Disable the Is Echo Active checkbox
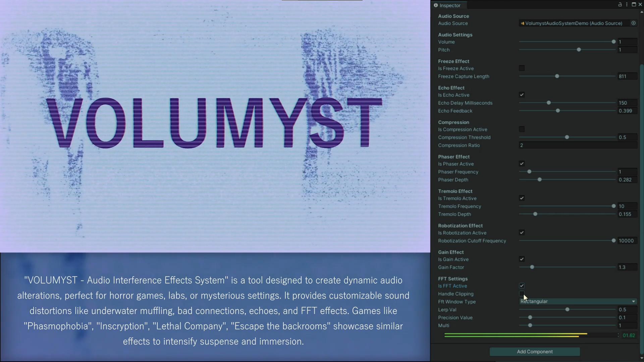The width and height of the screenshot is (644, 362). 522,95
